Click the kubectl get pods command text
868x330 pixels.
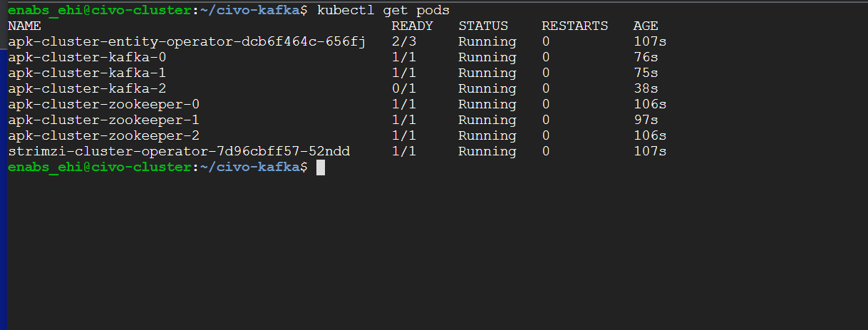(383, 10)
